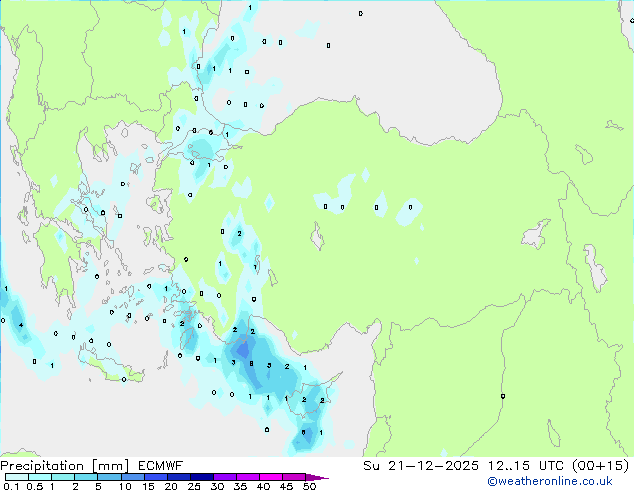Click the 'Su 21-12-2025' date text

(x=421, y=466)
